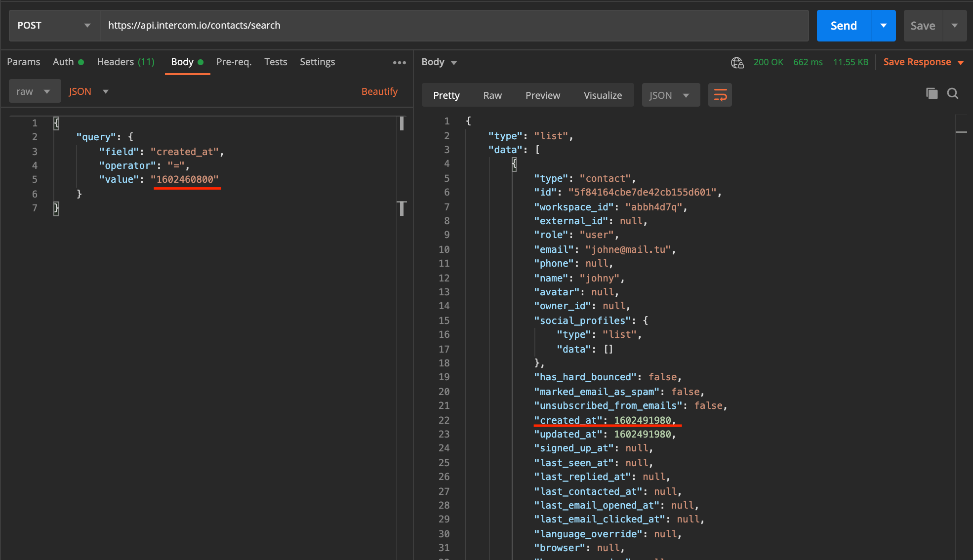The height and width of the screenshot is (560, 973).
Task: Click the created_at 1602491980 response line
Action: tap(605, 420)
